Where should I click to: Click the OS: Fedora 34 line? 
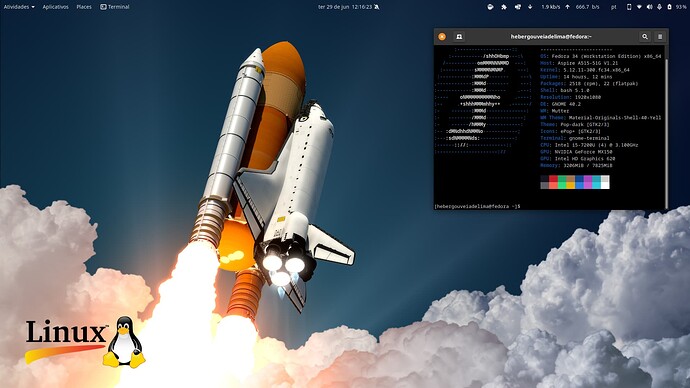(x=601, y=56)
